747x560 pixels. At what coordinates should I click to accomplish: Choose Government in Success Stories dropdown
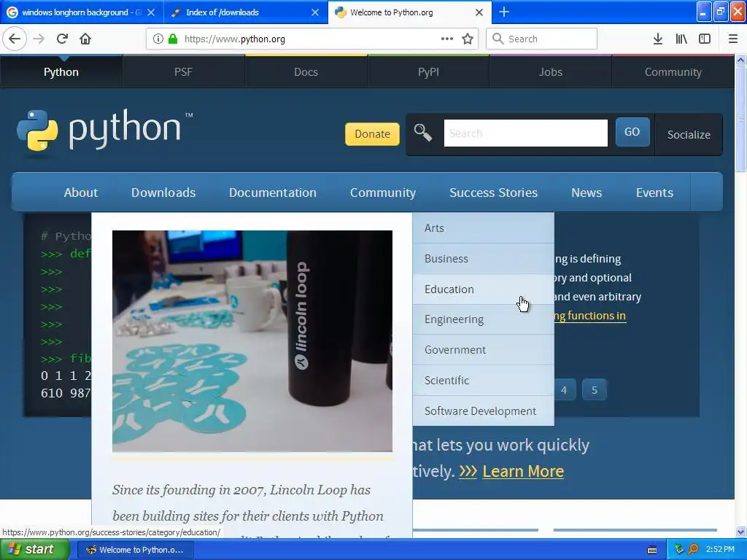(x=483, y=350)
